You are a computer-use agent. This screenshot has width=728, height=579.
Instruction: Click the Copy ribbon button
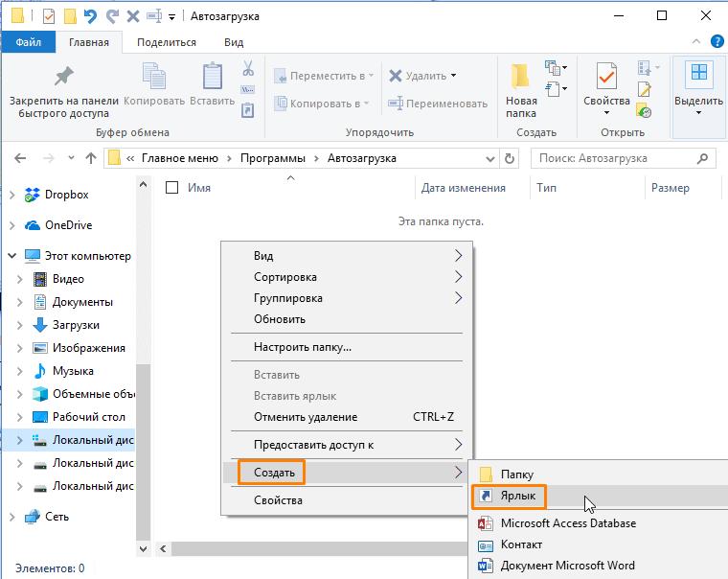154,84
